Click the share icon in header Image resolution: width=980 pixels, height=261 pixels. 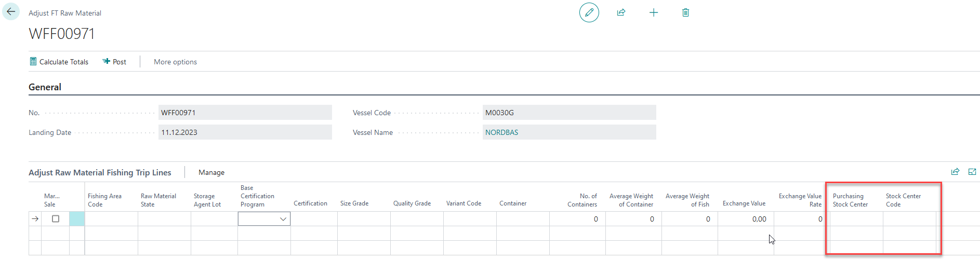[x=621, y=12]
